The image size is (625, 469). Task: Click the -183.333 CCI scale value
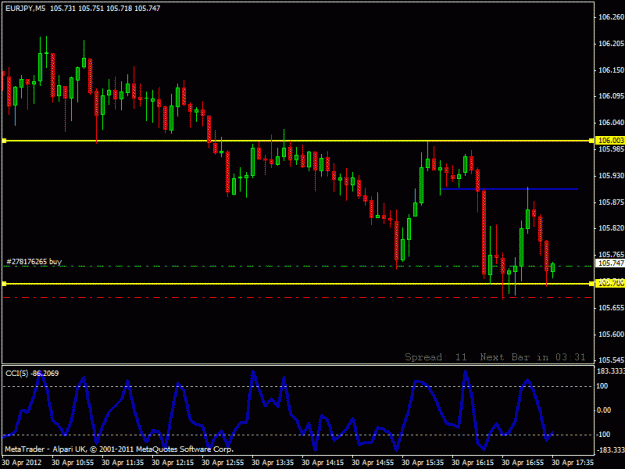tap(610, 450)
